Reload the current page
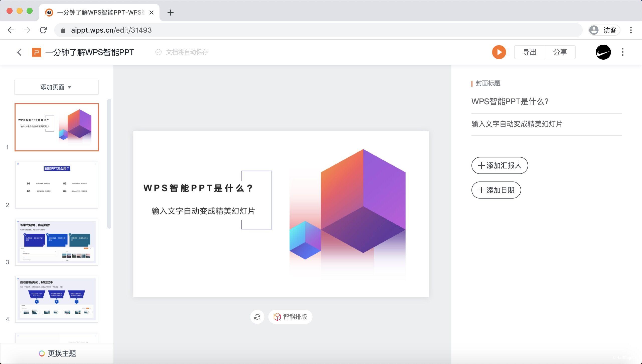 (x=43, y=30)
